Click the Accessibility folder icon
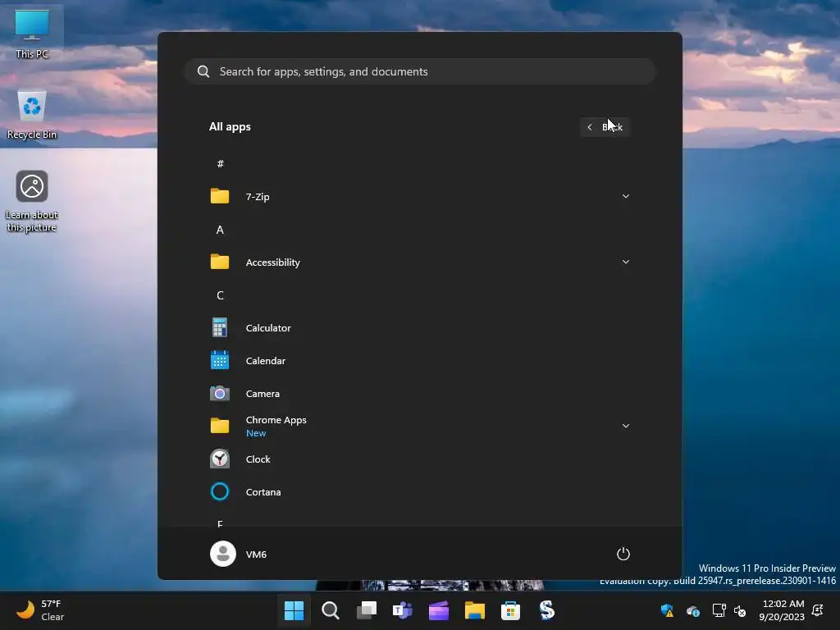 (220, 262)
